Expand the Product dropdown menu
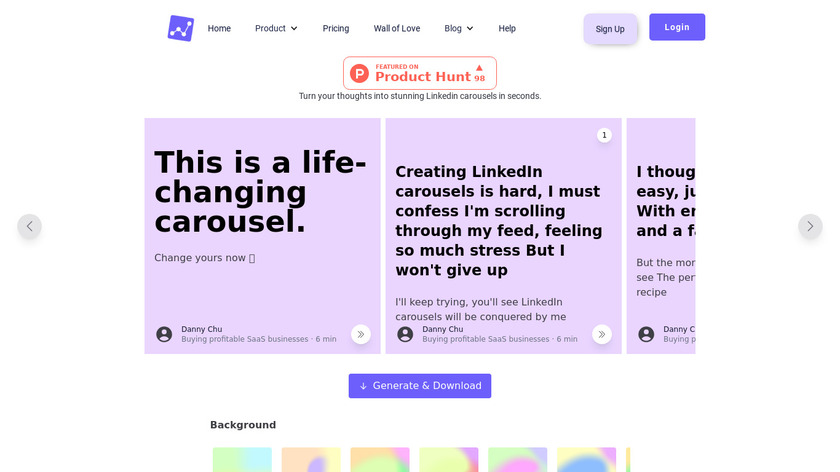840x472 pixels. (276, 28)
